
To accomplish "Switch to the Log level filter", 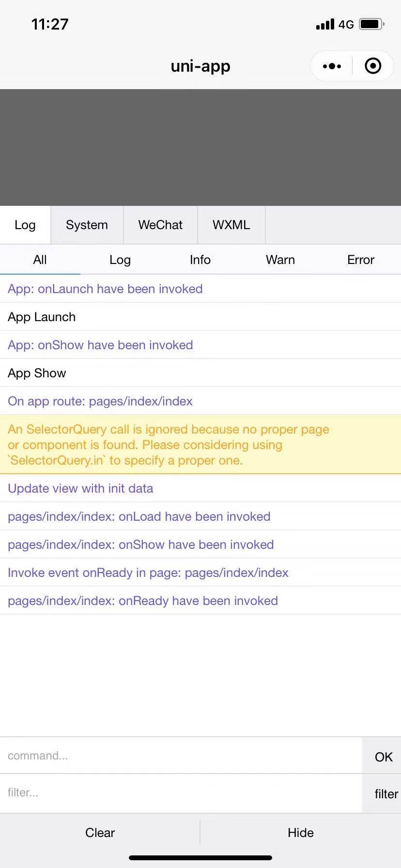I will pyautogui.click(x=120, y=260).
